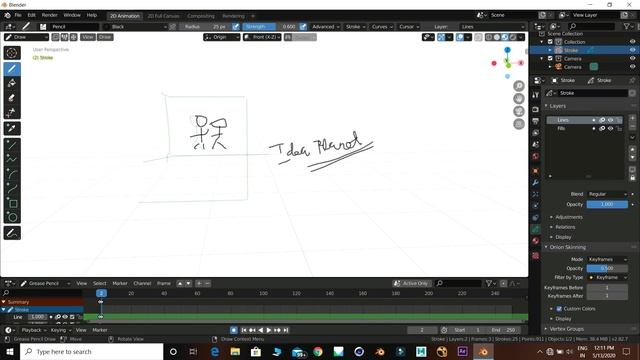Open the Render menu
This screenshot has height=360, width=640.
(x=49, y=15)
